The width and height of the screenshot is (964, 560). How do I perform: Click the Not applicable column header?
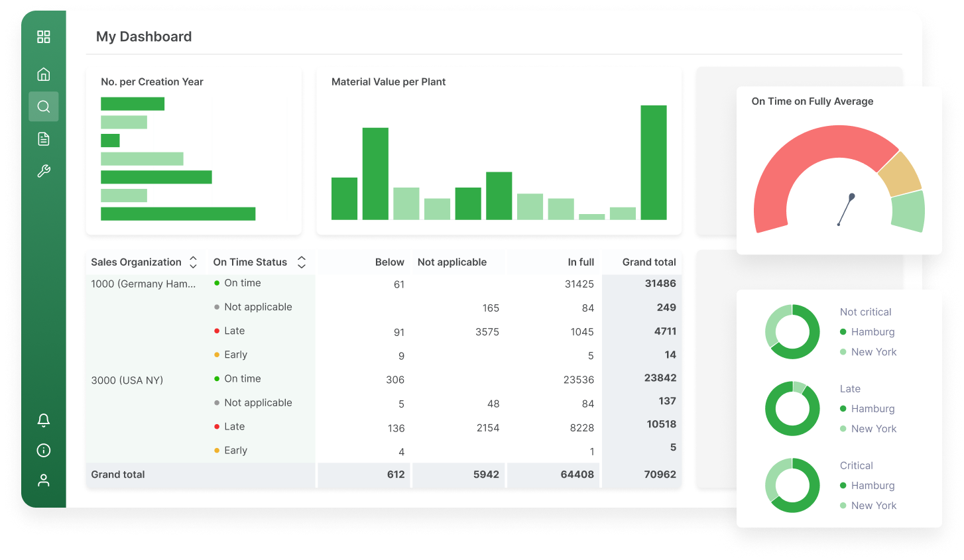click(452, 262)
